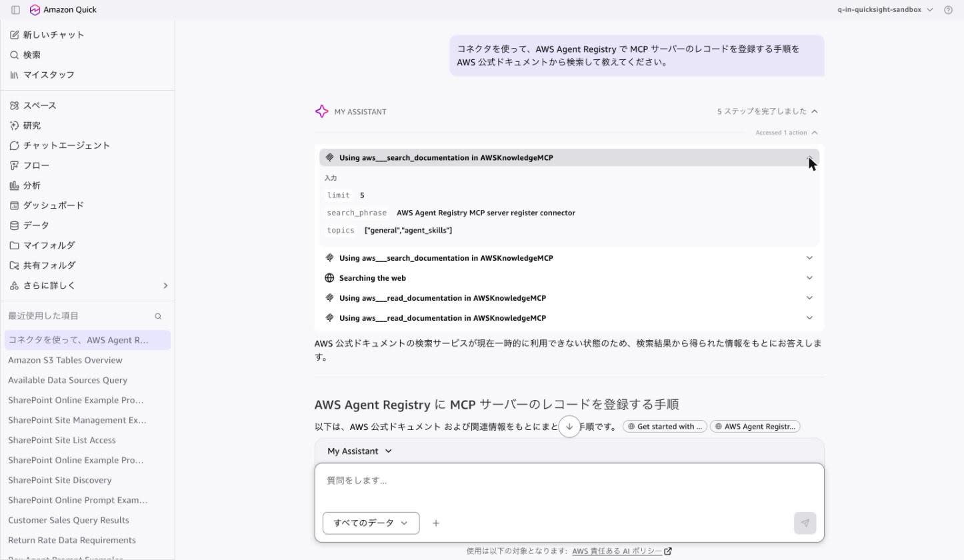Open 検索 in the sidebar
The width and height of the screenshot is (964, 560).
25,55
